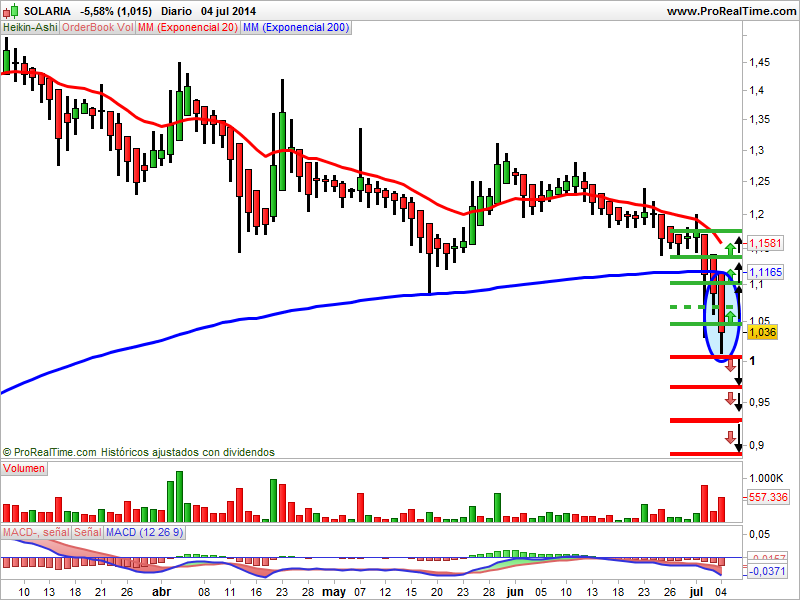Click the 0,9 price axis label
The width and height of the screenshot is (800, 600).
click(x=757, y=445)
